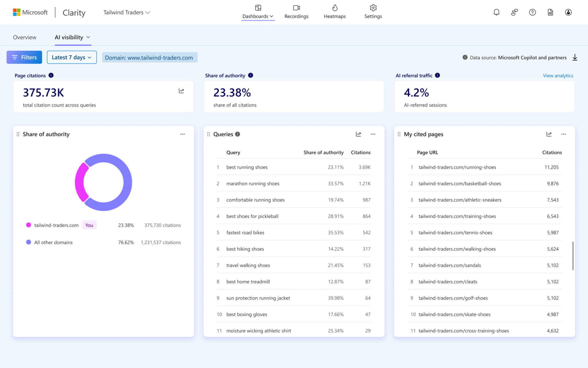Click the My cited pages scrollbar

(573, 256)
